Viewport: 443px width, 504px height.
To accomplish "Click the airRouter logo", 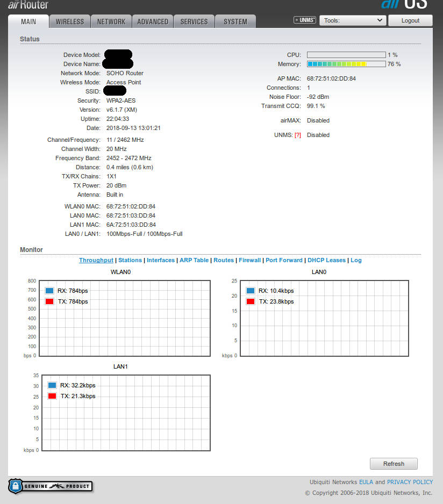I will pos(28,4).
